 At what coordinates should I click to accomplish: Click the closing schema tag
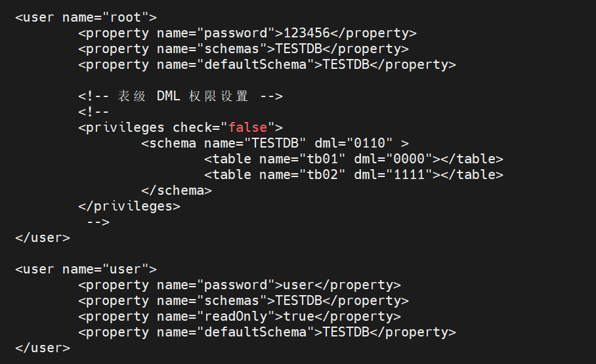tap(176, 190)
